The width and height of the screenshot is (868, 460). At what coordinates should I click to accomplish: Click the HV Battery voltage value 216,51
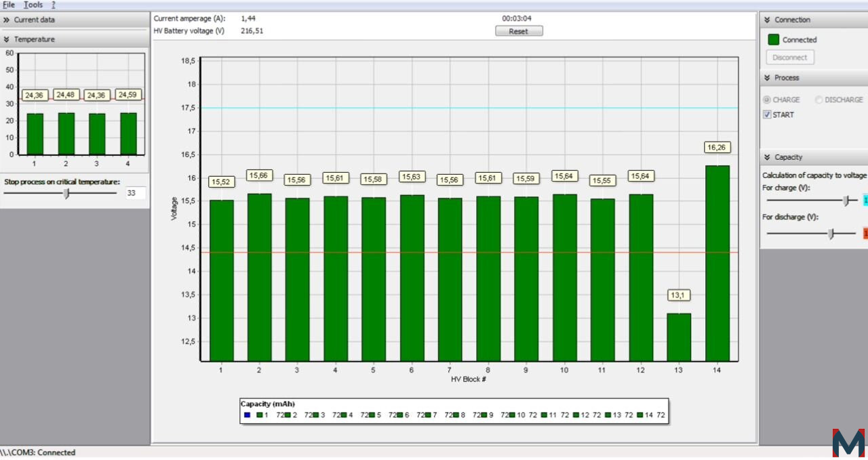(252, 31)
